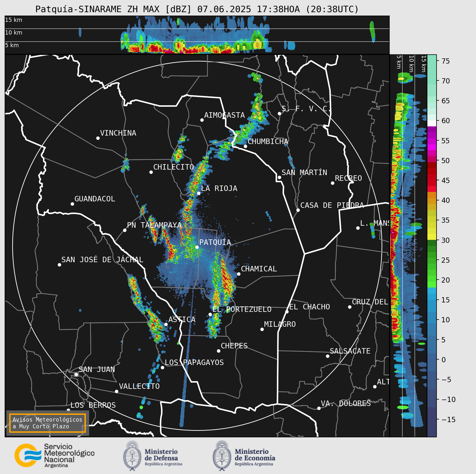Click the Casa de Piedra marker dot
The image size is (476, 474).
pyautogui.click(x=298, y=210)
